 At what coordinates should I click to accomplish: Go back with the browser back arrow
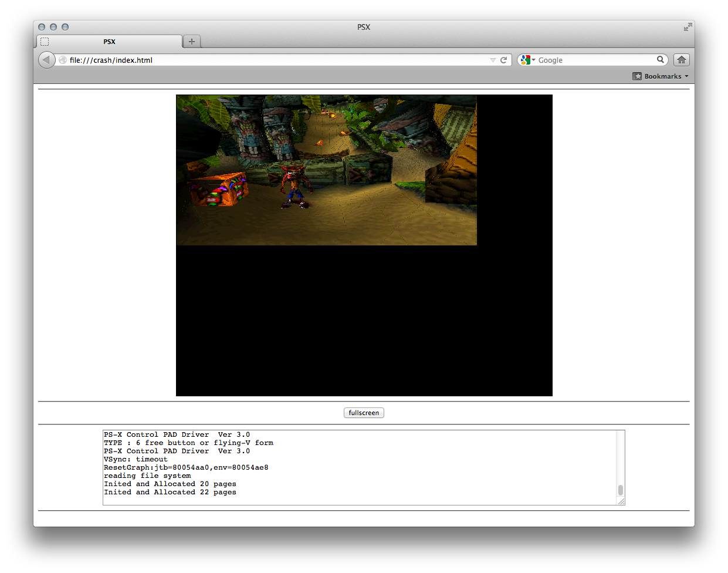coord(46,60)
